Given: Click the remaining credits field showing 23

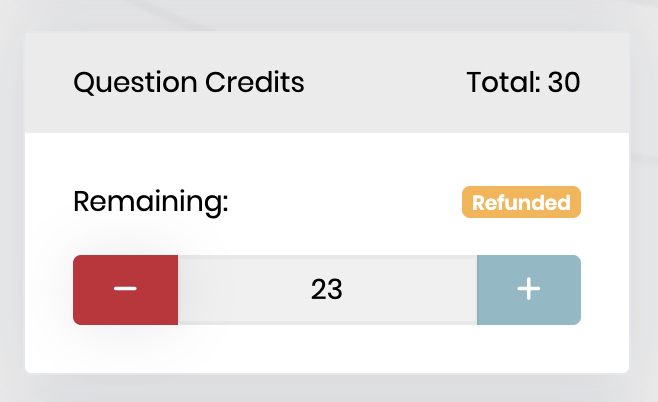Looking at the screenshot, I should coord(327,290).
